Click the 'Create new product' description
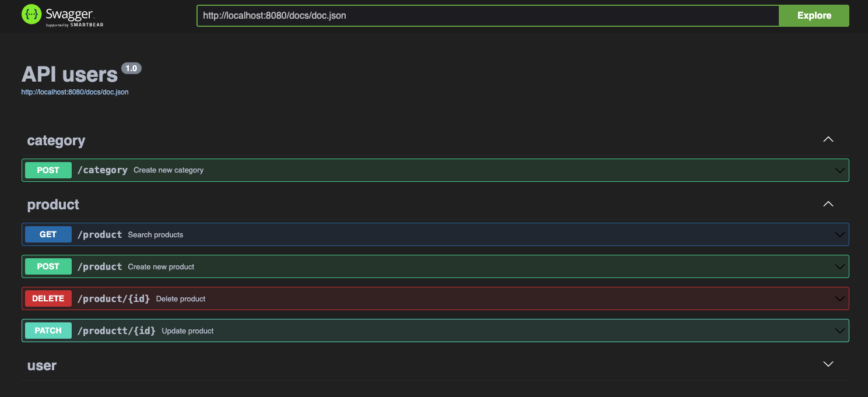This screenshot has height=397, width=868. tap(161, 266)
